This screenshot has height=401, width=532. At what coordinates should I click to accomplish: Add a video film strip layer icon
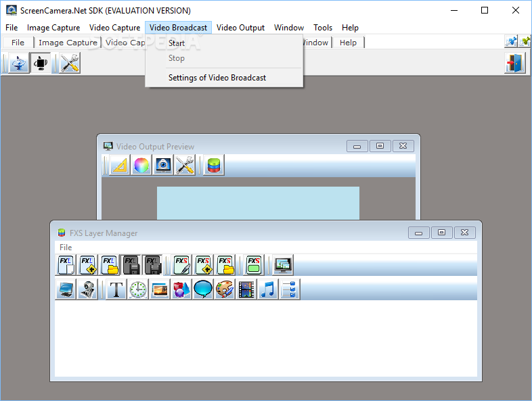coord(246,289)
